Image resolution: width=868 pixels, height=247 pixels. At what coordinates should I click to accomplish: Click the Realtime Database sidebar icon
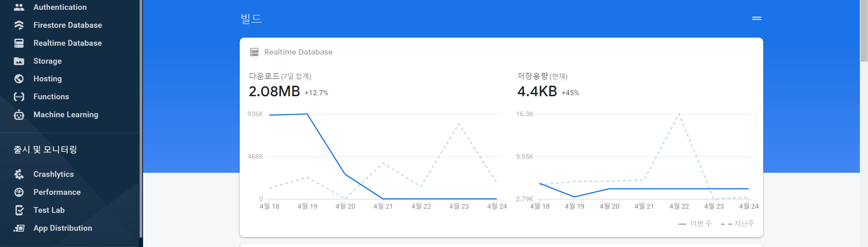19,43
